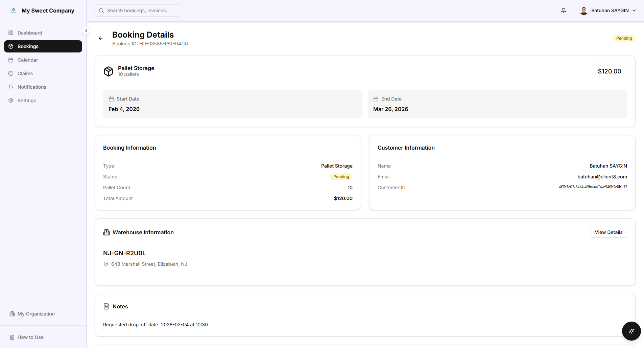Click the Bookings box icon in the sidebar
Viewport: 644px width, 348px height.
click(x=11, y=46)
